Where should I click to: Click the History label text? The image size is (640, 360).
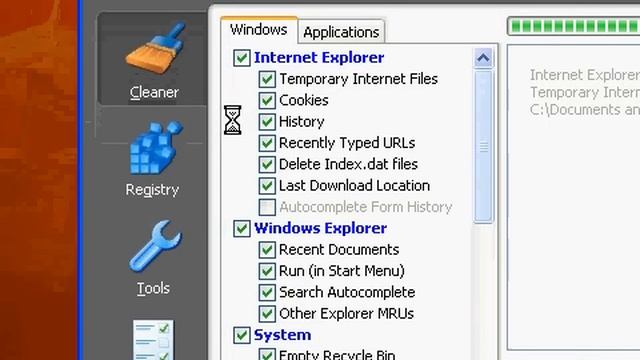(x=302, y=122)
